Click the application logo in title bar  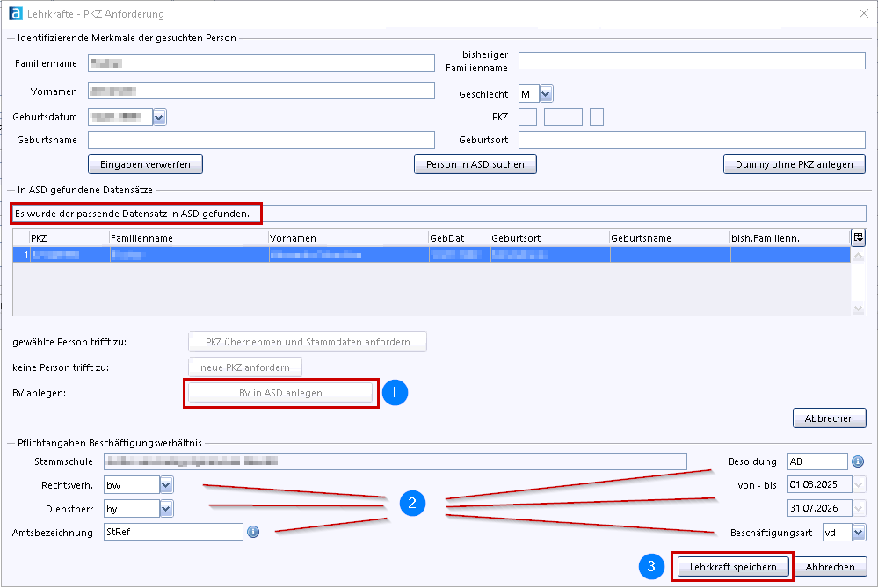click(x=15, y=14)
